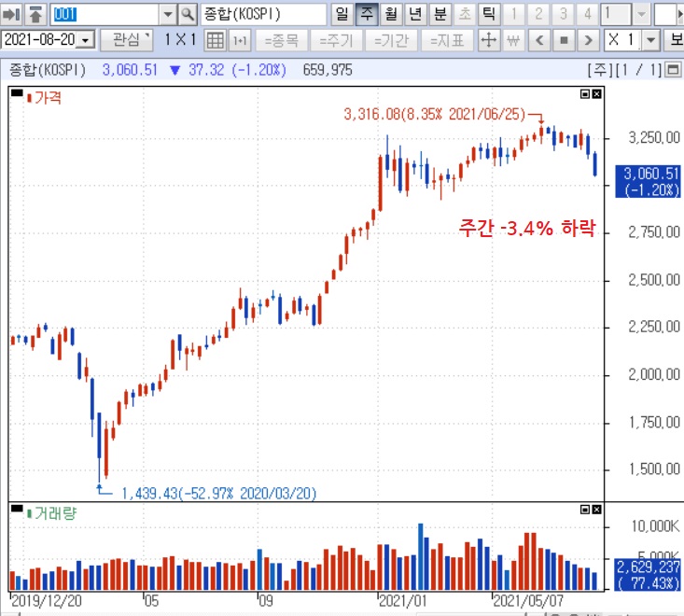684x616 pixels.
Task: Click the magnifier search icon beside code field
Action: (x=188, y=14)
